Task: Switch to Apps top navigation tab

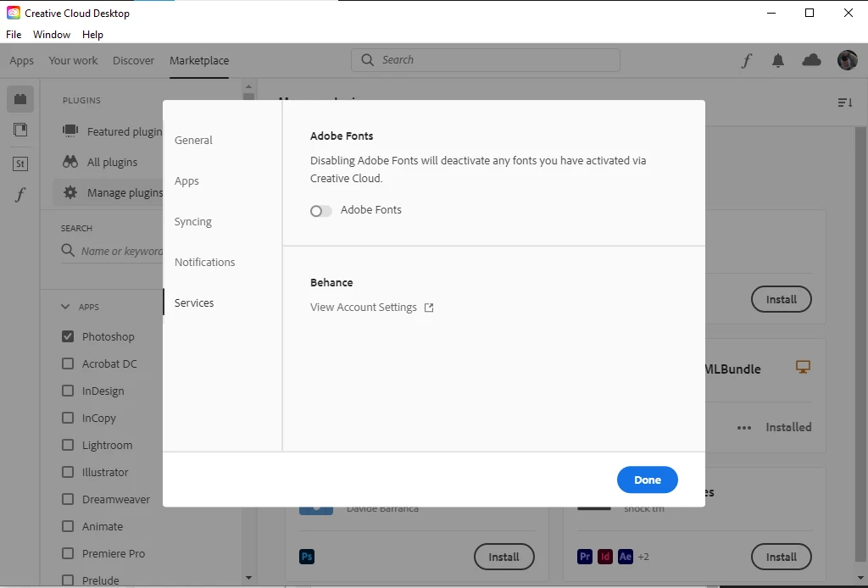Action: [21, 60]
